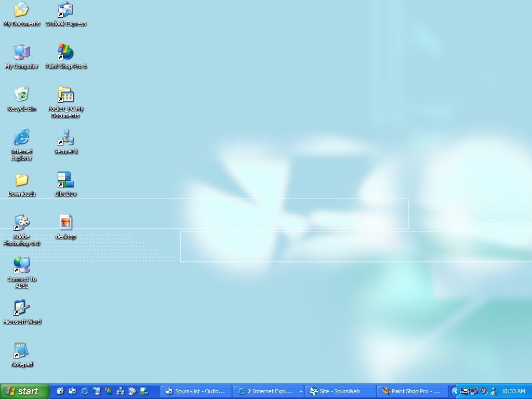
Task: Switch to Paint Shop Pro taskbar window
Action: pyautogui.click(x=411, y=391)
